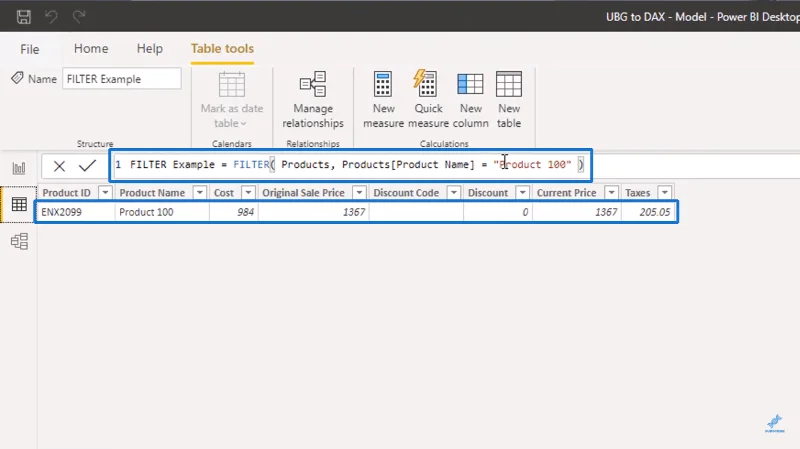Click the Save icon in title bar
Image resolution: width=800 pixels, height=449 pixels.
(x=23, y=17)
